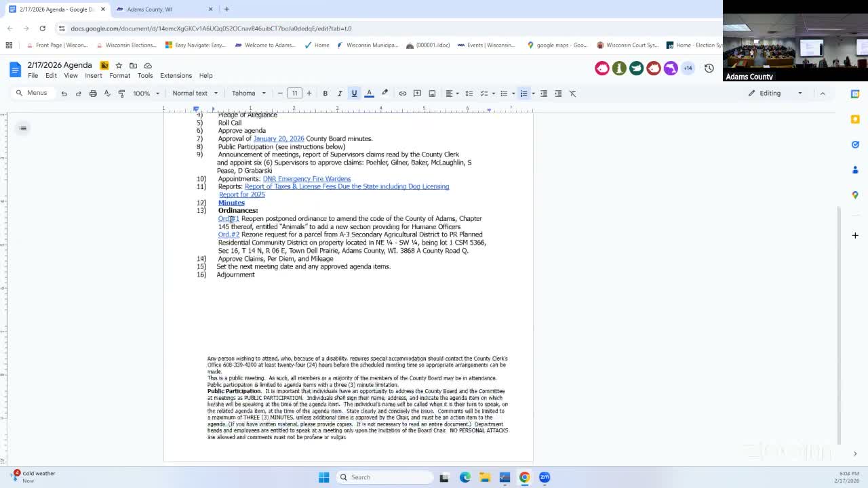Open the DNR Emergency Fire Wardens link
This screenshot has width=868, height=488.
307,179
